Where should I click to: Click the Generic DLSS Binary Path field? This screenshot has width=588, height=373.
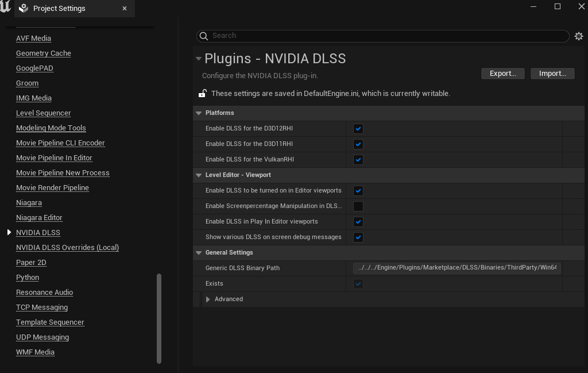[457, 268]
